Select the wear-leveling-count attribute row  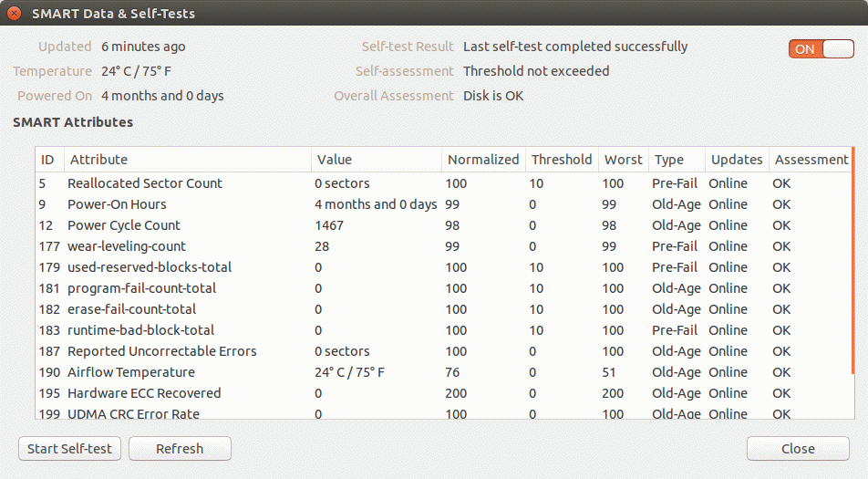point(127,246)
